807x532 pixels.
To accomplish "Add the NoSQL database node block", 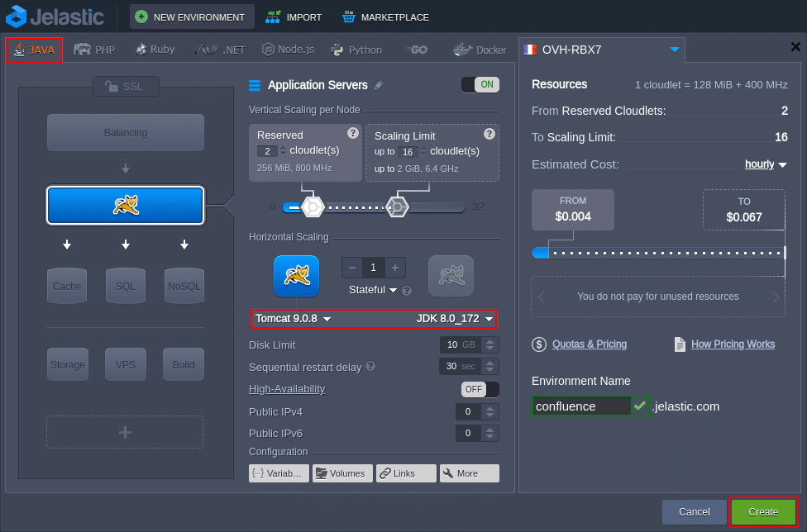I will (x=184, y=286).
